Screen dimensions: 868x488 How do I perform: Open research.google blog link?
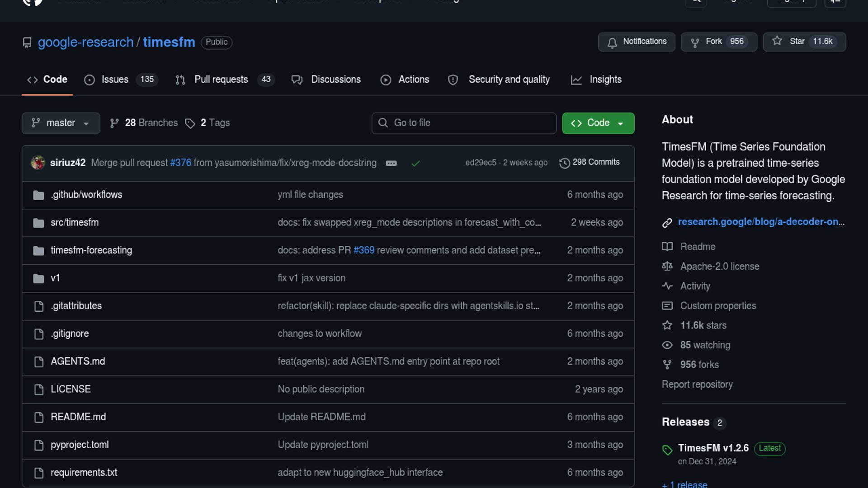760,222
